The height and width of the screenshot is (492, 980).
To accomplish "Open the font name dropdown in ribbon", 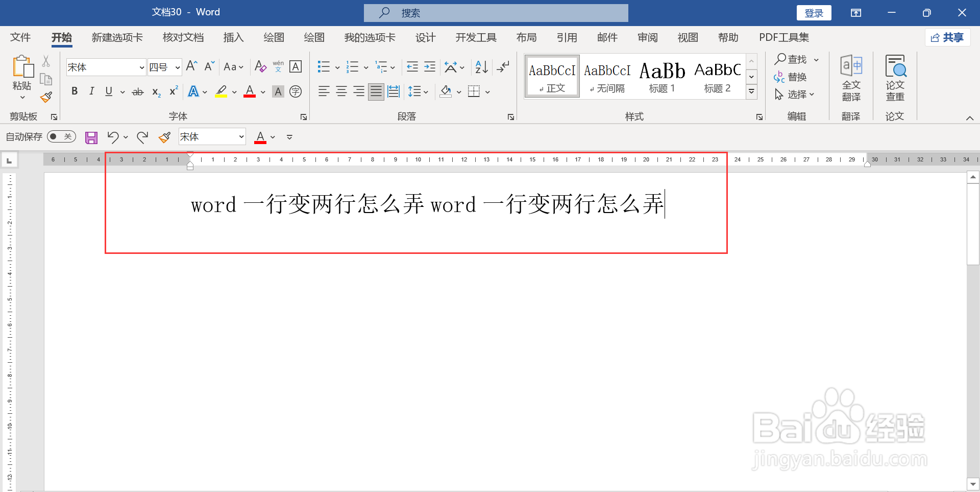I will (x=142, y=67).
